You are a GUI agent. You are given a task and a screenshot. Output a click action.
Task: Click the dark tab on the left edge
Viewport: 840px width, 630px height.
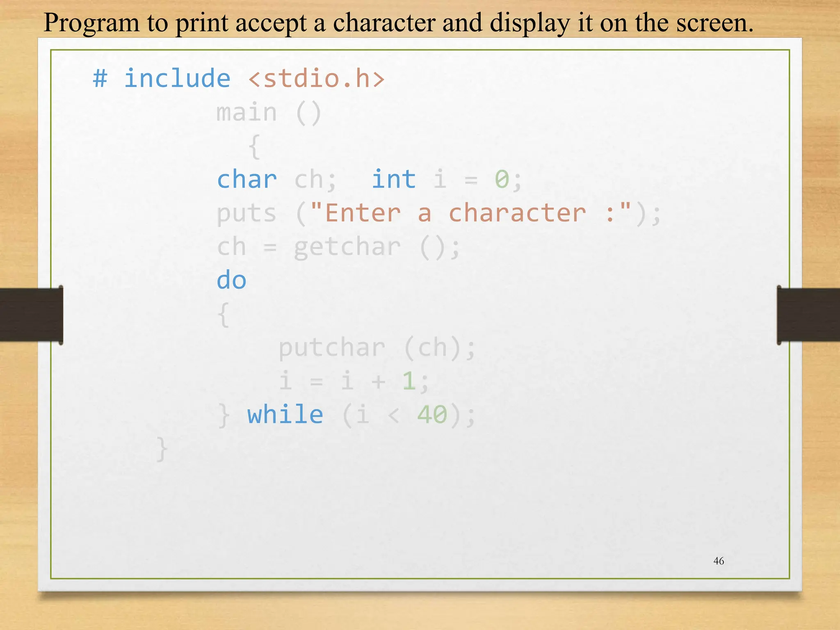pyautogui.click(x=31, y=315)
